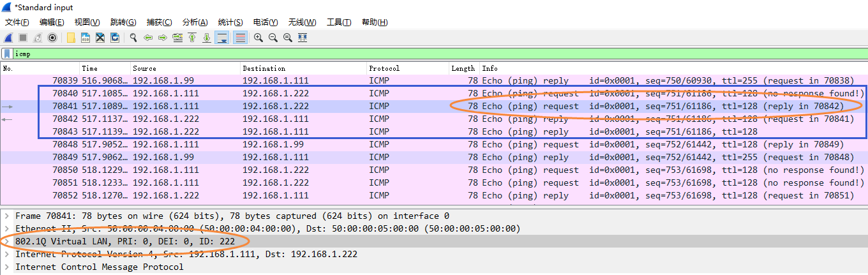
Task: Click the display filter bookmark button
Action: [6, 54]
